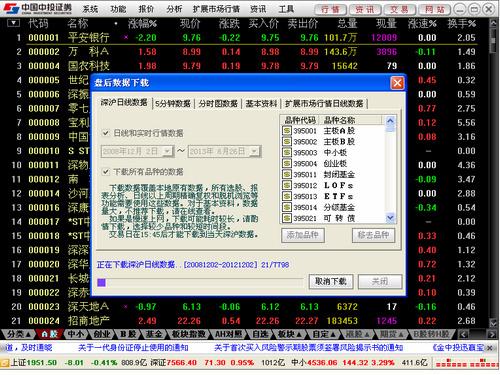
Task: Select the A股 bottom tab
Action: [x=50, y=334]
